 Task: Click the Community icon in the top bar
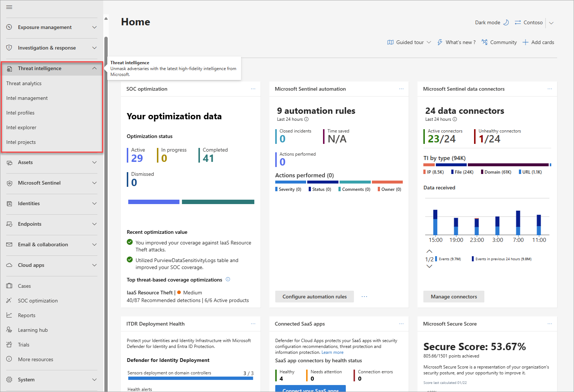(485, 42)
